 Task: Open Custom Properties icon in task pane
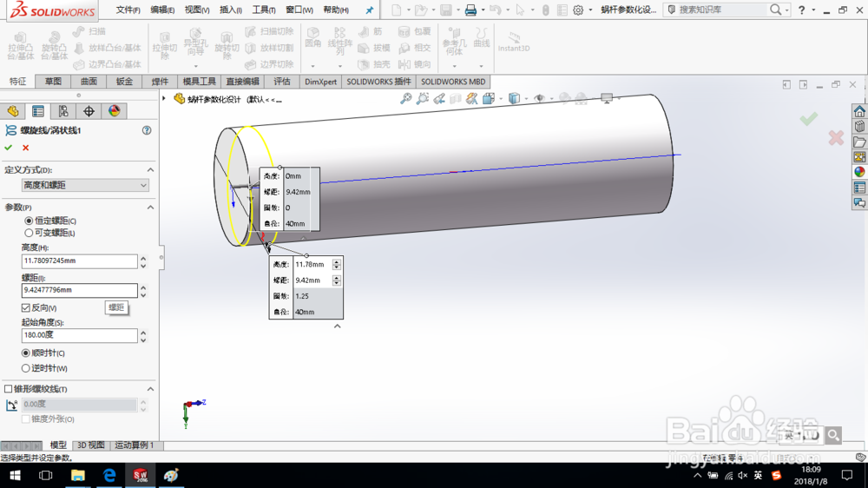(x=859, y=188)
